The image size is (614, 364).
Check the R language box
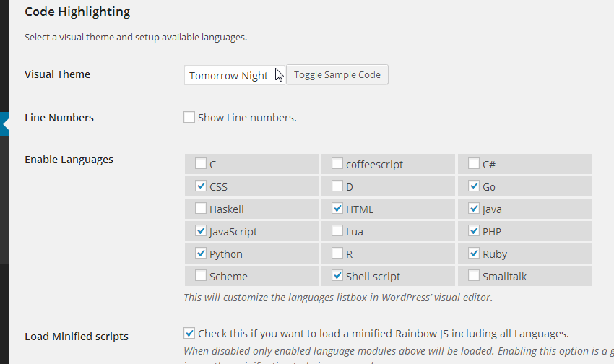[x=337, y=253]
